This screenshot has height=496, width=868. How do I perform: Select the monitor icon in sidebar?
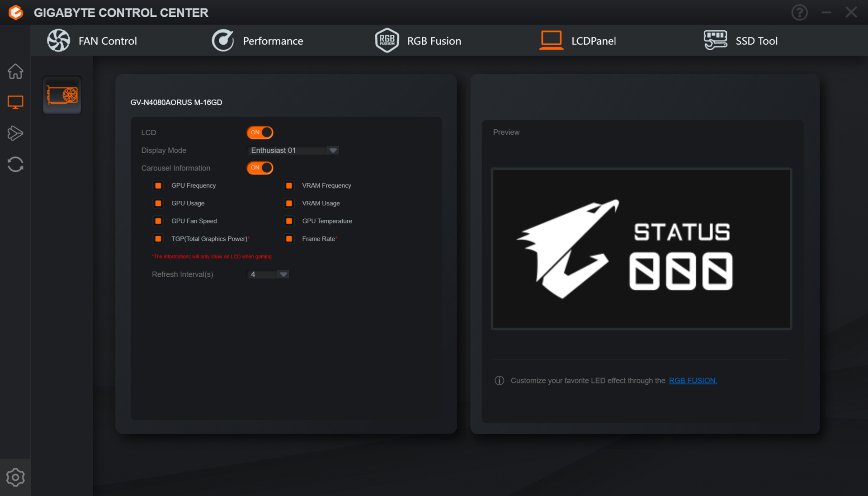click(15, 102)
